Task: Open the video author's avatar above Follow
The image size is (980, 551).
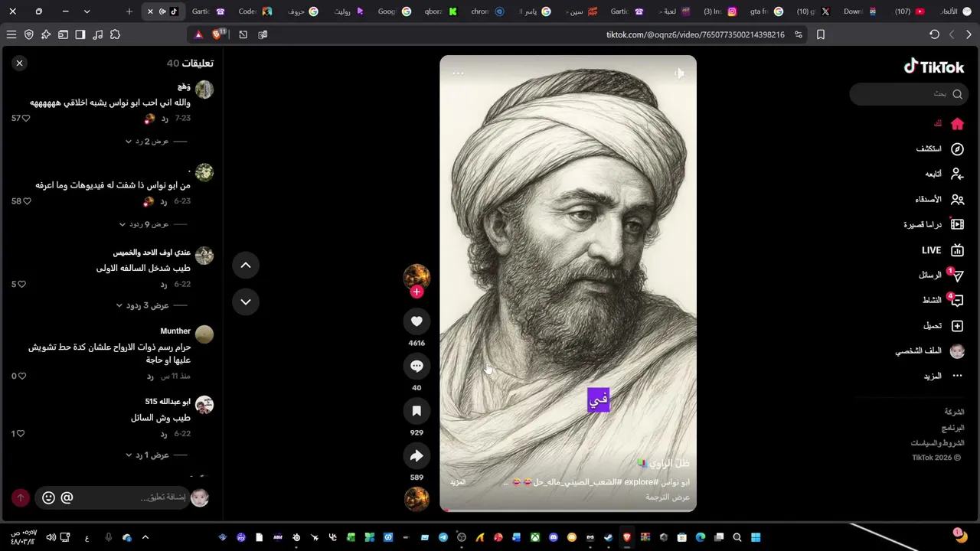Action: [416, 277]
